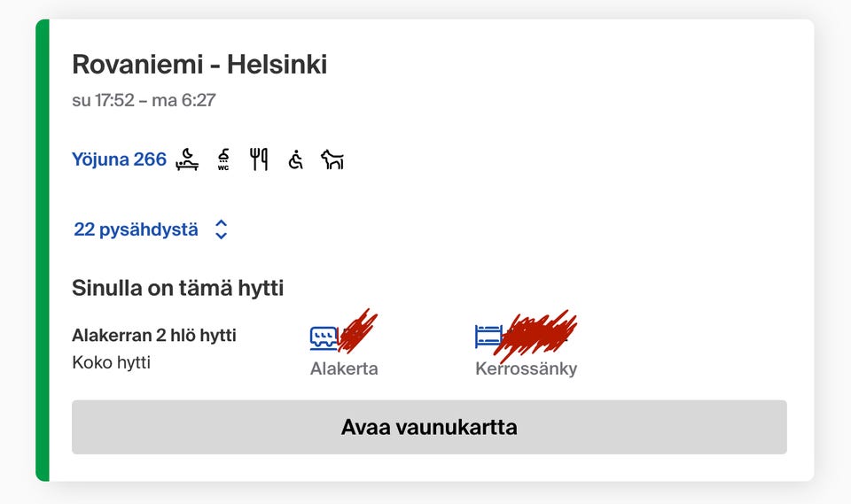Click the Alakerta label under the carriage icon
851x504 pixels.
coord(344,368)
